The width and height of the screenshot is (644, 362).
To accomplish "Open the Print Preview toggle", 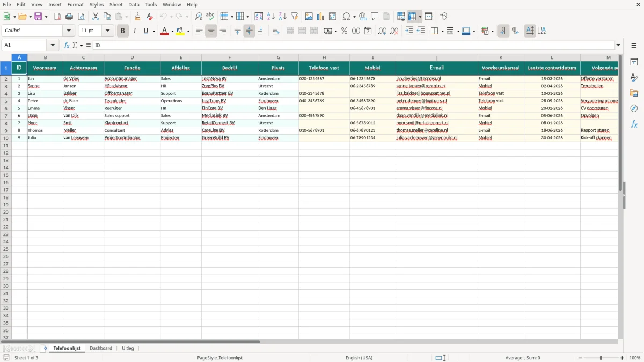I will pyautogui.click(x=81, y=17).
